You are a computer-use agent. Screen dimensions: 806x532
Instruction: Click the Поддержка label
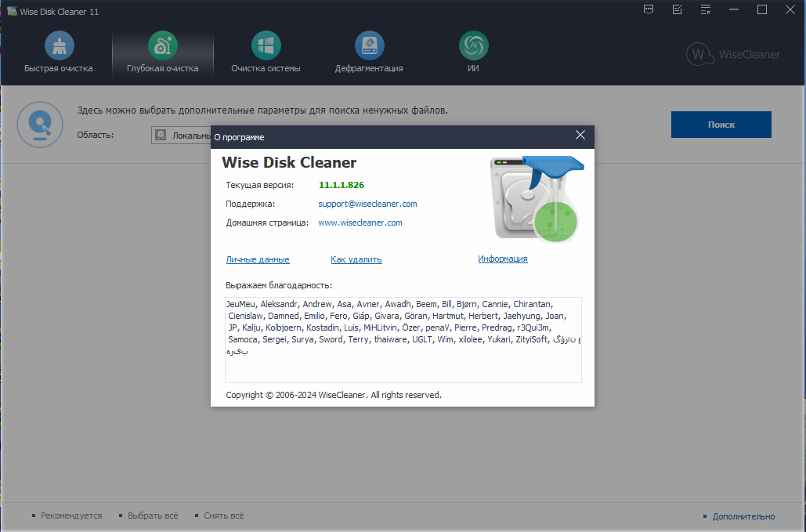coord(251,204)
